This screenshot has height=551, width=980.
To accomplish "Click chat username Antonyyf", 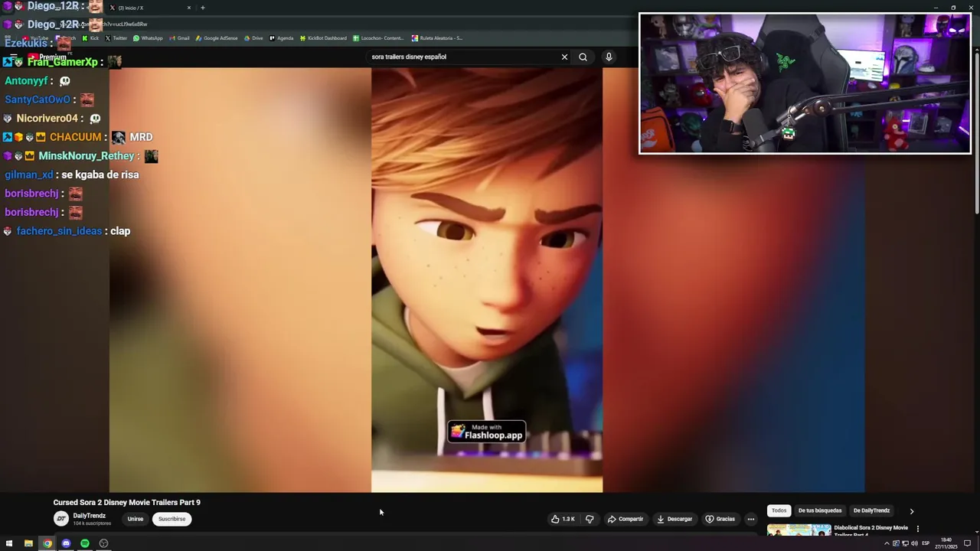I will [x=27, y=81].
